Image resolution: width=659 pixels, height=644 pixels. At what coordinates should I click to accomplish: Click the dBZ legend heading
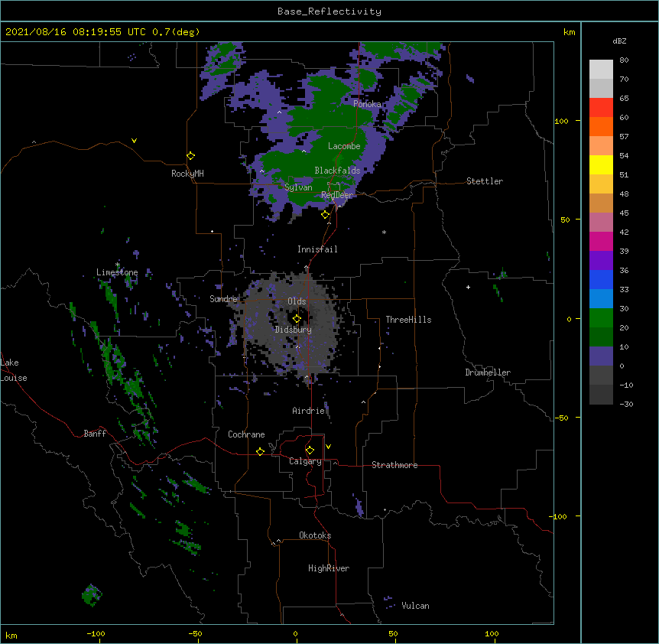point(619,41)
